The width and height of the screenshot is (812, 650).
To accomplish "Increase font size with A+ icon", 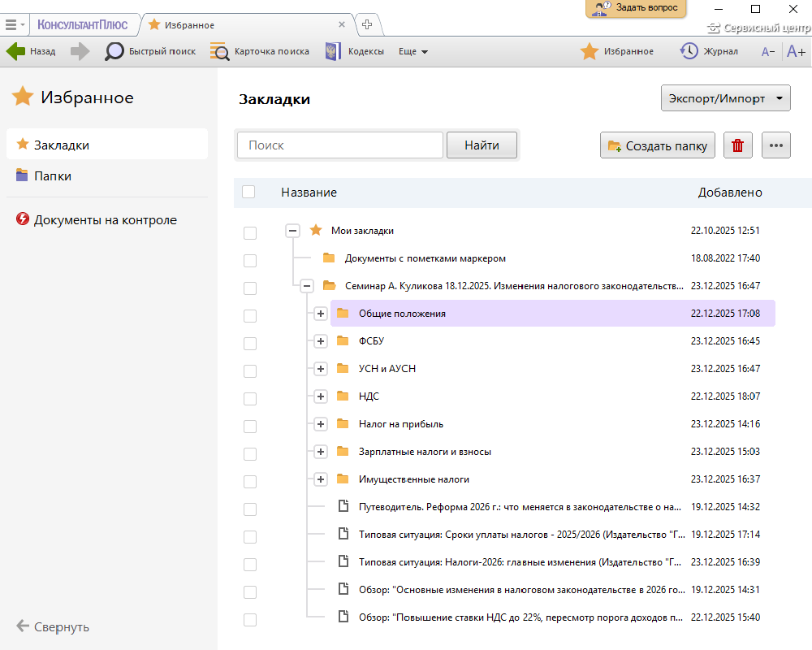I will (x=796, y=51).
